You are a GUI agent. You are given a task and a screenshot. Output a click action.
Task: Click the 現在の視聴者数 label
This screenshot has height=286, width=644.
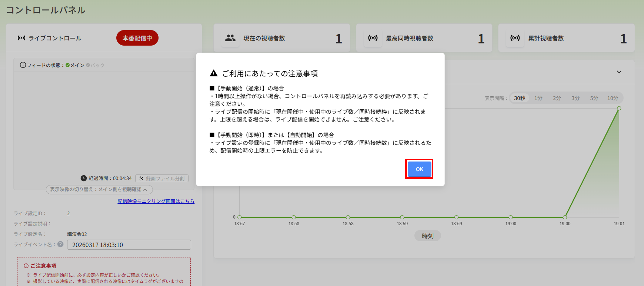[x=264, y=38]
